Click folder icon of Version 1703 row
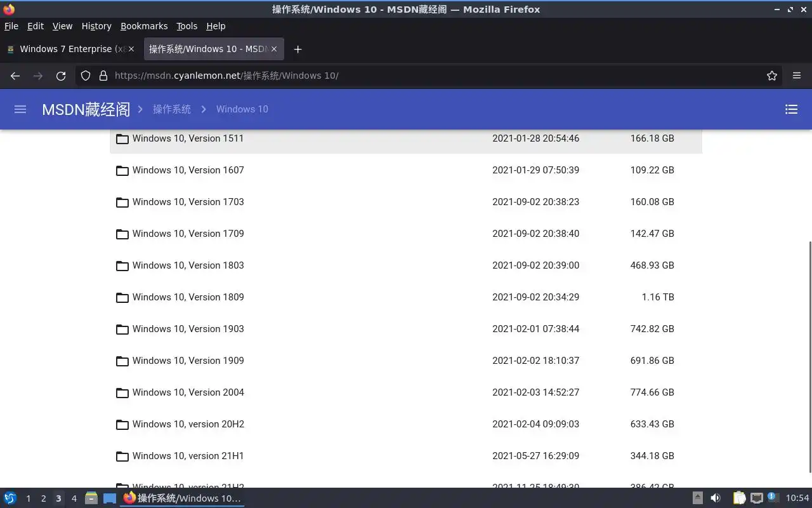812x508 pixels. click(x=122, y=202)
